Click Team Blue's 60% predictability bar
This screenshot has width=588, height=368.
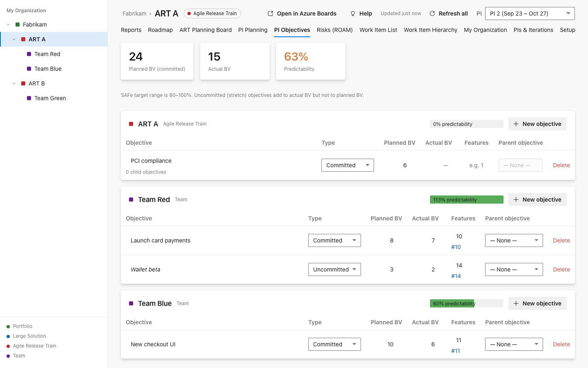(x=467, y=303)
